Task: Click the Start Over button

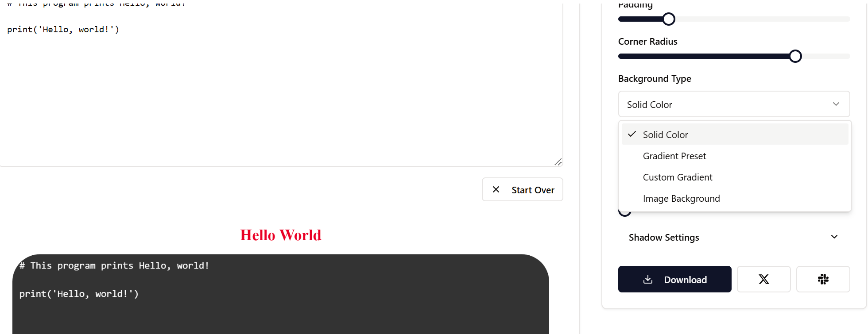Action: tap(523, 189)
